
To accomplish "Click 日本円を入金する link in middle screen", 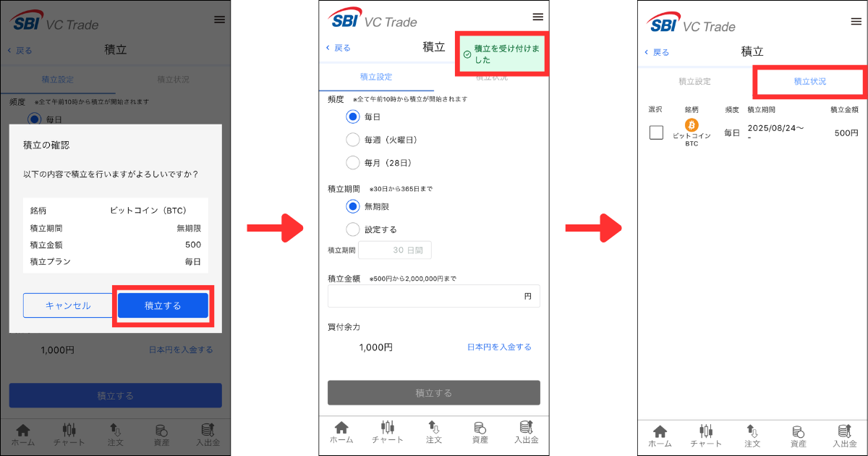I will click(x=499, y=347).
